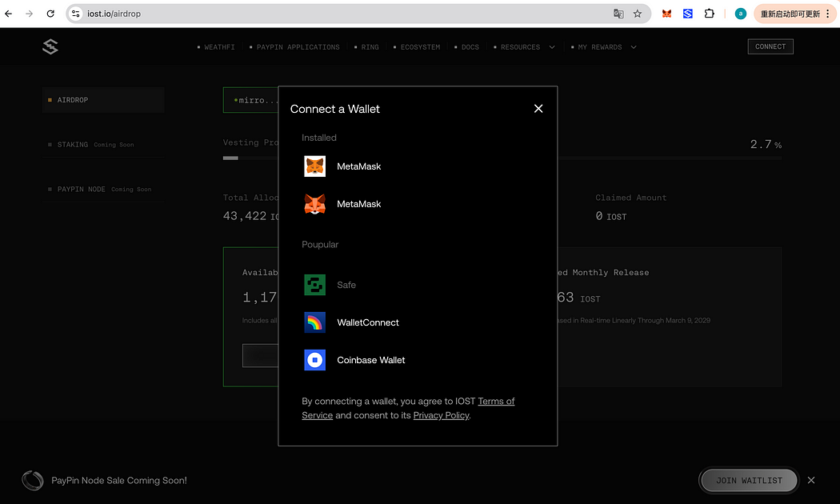Click the browser forward arrow
Viewport: 840px width, 504px height.
(29, 14)
